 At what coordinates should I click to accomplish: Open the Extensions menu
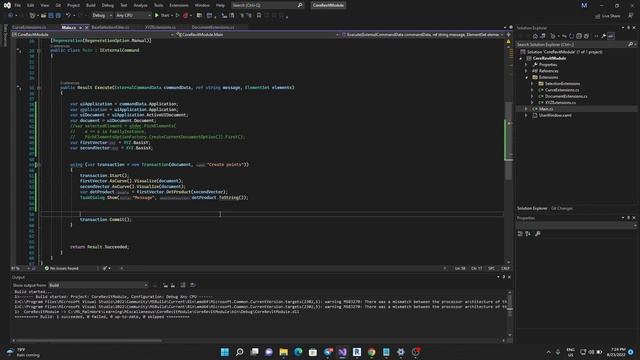point(179,5)
